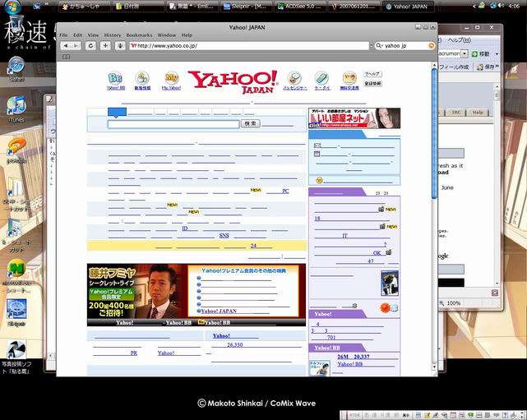This screenshot has height=420, width=527.
Task: Select the highlighted blue search tab on Yahoo
Action: (x=117, y=113)
